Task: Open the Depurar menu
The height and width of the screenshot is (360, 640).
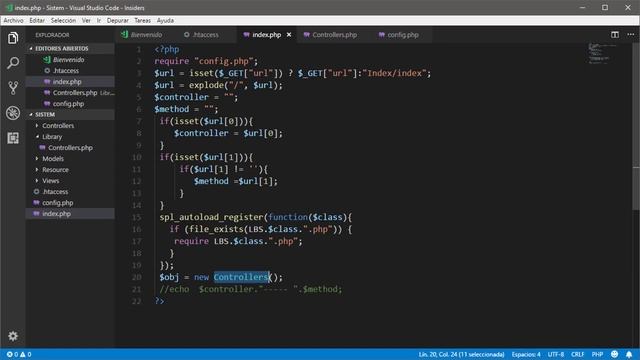Action: click(x=118, y=20)
